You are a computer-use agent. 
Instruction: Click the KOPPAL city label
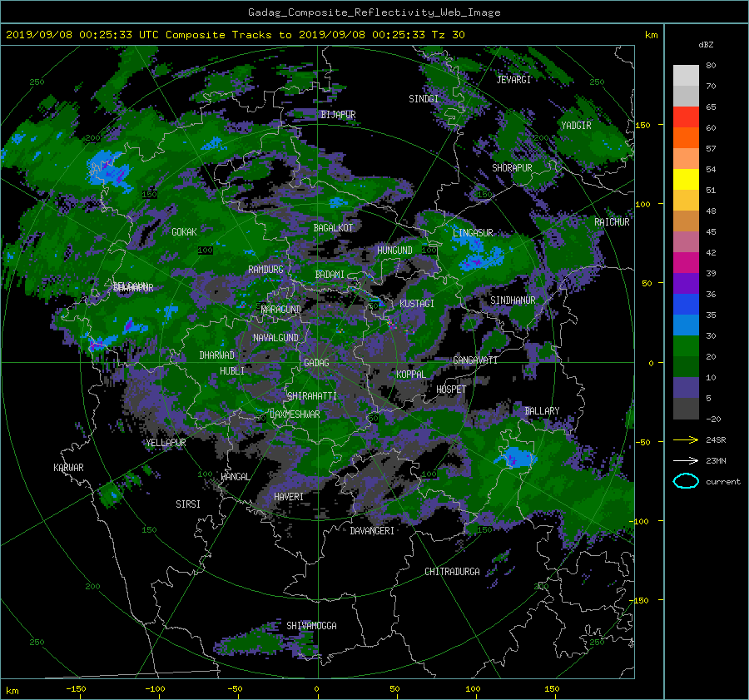[411, 375]
